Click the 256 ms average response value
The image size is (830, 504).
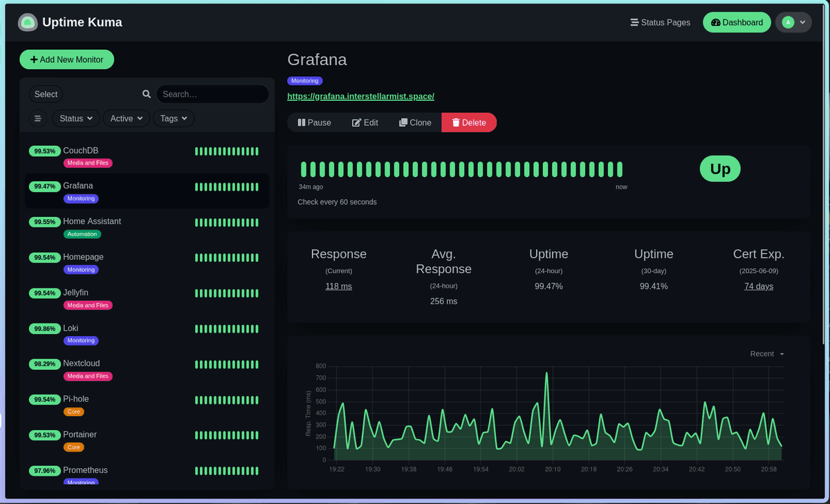(x=443, y=301)
